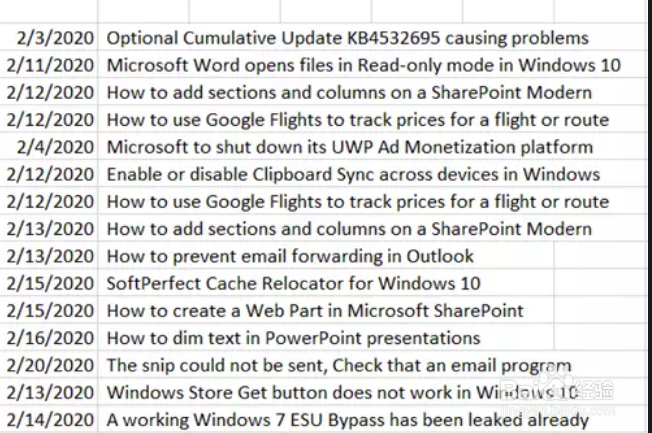Click empty cell right of Outlook forwarding row
This screenshot has height=433, width=652.
pyautogui.click(x=599, y=256)
